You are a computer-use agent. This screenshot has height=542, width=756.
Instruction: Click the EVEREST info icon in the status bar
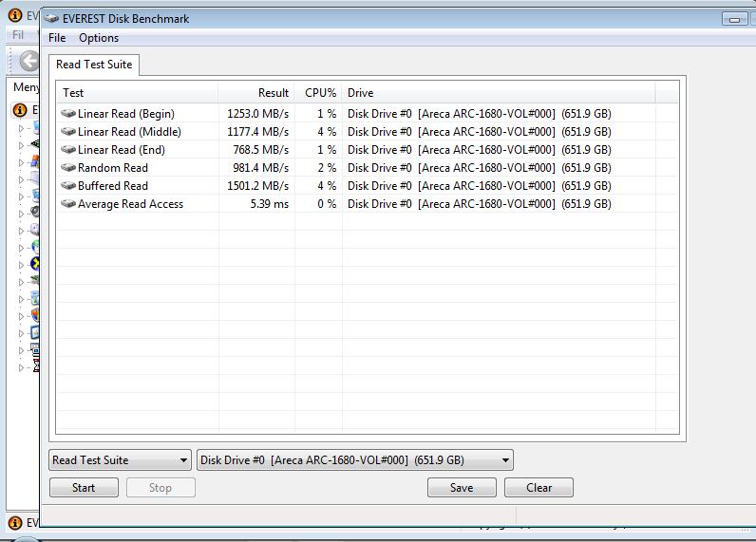(x=15, y=523)
